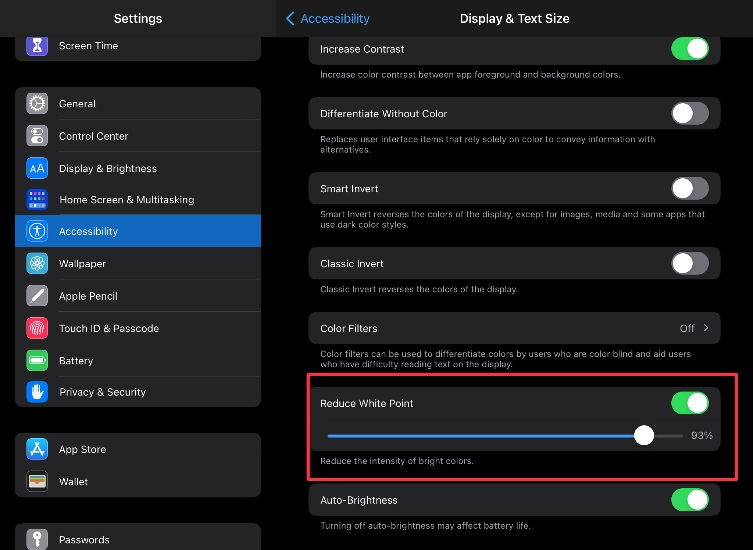The image size is (753, 550).
Task: Click the Control Center toggles icon
Action: pos(37,136)
